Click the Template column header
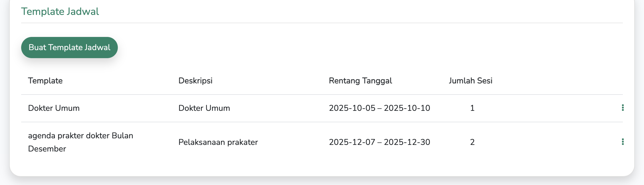644x185 pixels. click(45, 81)
